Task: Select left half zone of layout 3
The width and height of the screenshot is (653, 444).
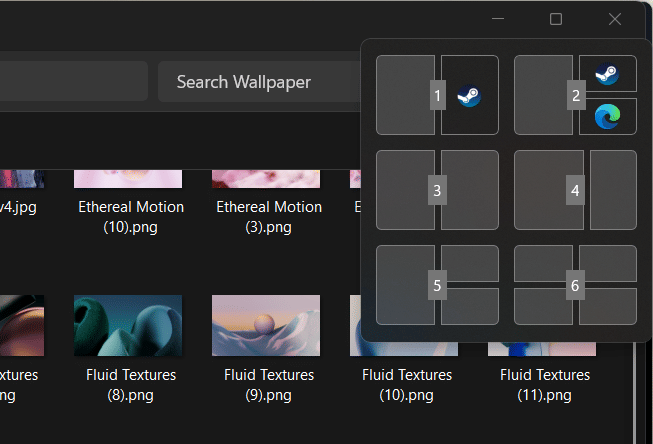Action: pyautogui.click(x=405, y=190)
